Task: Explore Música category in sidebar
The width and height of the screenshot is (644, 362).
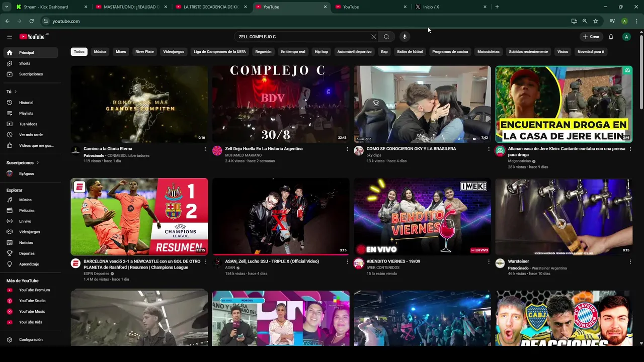Action: click(30, 200)
